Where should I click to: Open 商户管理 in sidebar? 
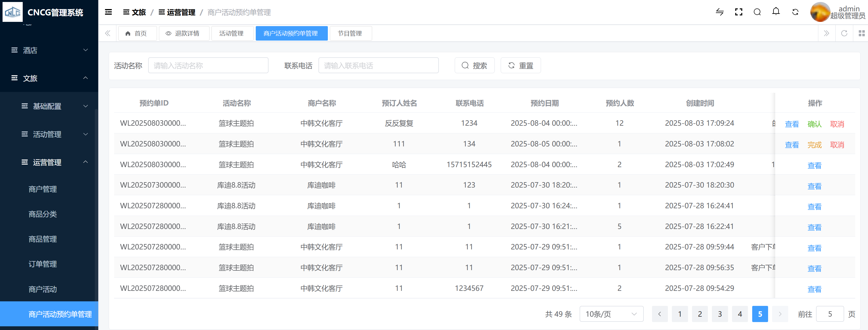[43, 189]
